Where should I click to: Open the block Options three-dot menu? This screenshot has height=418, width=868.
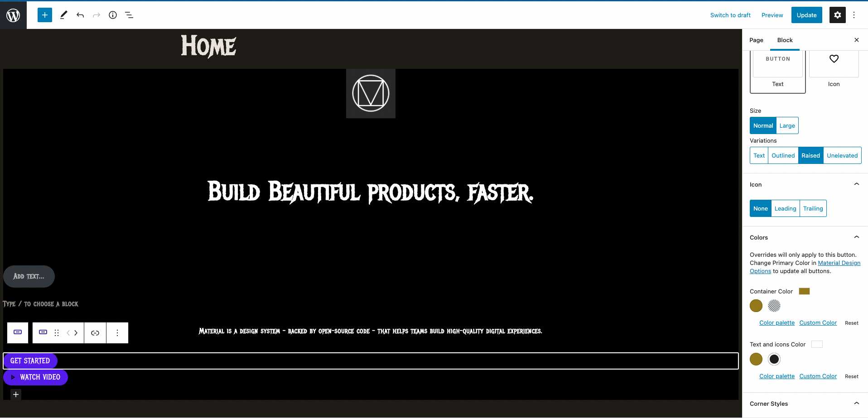pos(117,332)
